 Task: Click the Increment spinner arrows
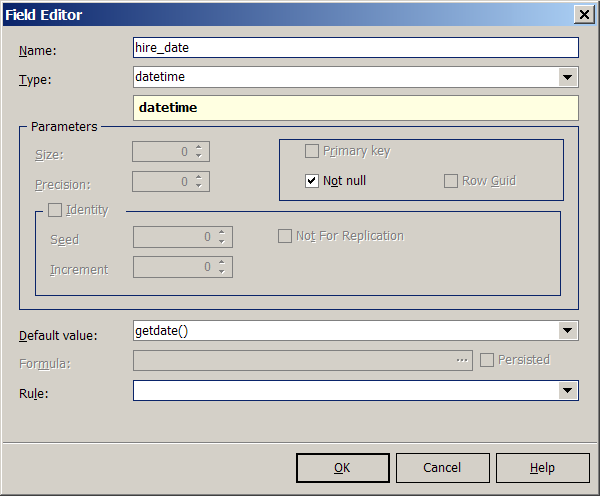coord(223,267)
